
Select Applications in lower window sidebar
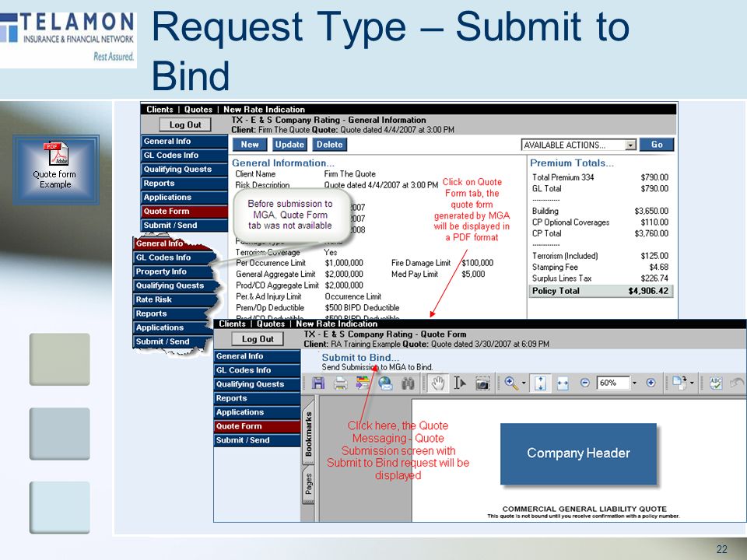click(257, 412)
